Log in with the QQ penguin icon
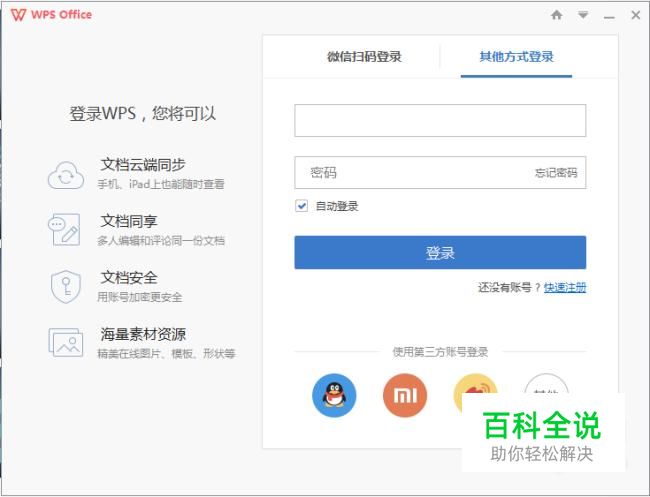This screenshot has height=497, width=650. [x=334, y=395]
